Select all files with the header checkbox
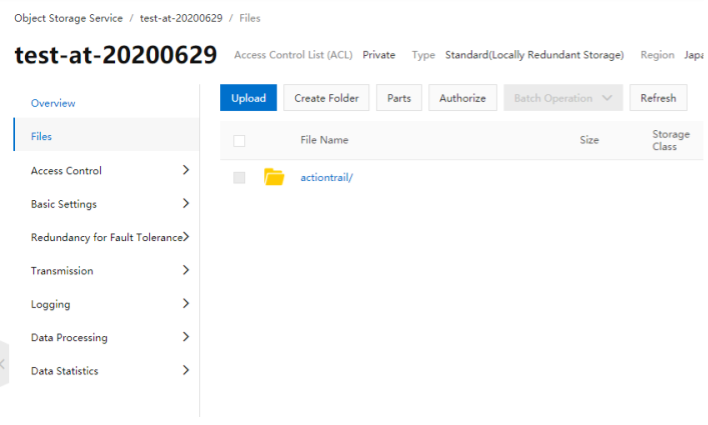The image size is (708, 425). [x=239, y=140]
